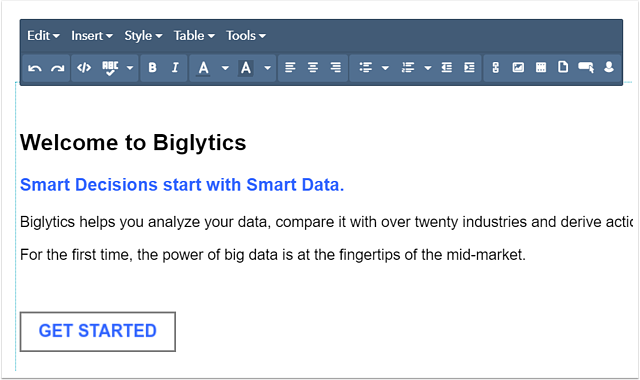This screenshot has width=640, height=380.
Task: Click the Insert image icon
Action: click(x=518, y=68)
